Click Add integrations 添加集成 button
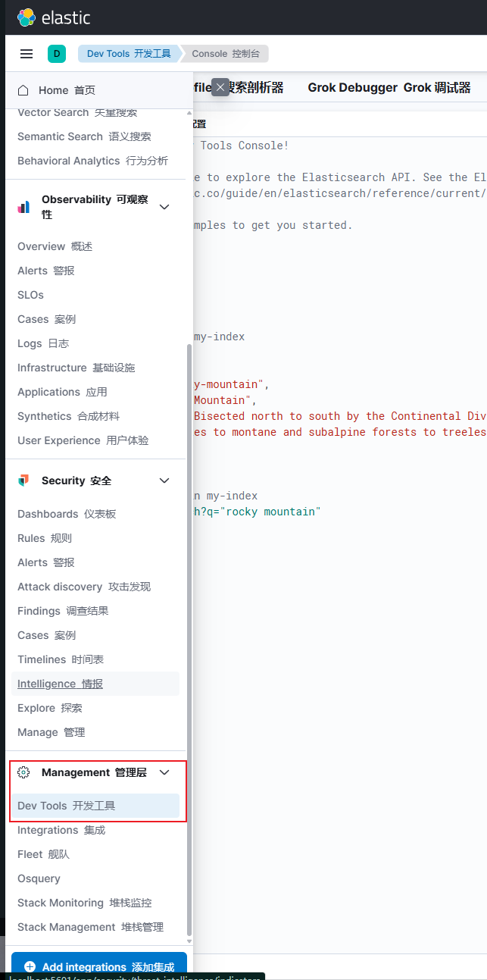This screenshot has width=487, height=980. (x=99, y=966)
